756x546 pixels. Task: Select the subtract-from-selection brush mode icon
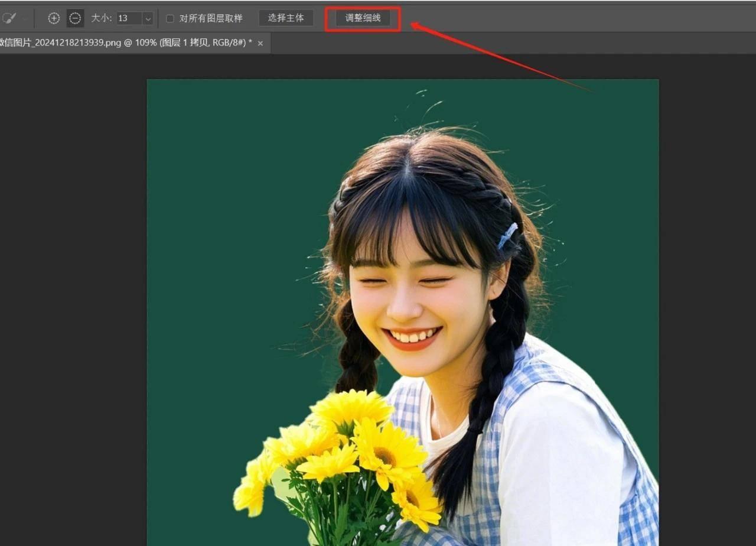click(x=75, y=18)
